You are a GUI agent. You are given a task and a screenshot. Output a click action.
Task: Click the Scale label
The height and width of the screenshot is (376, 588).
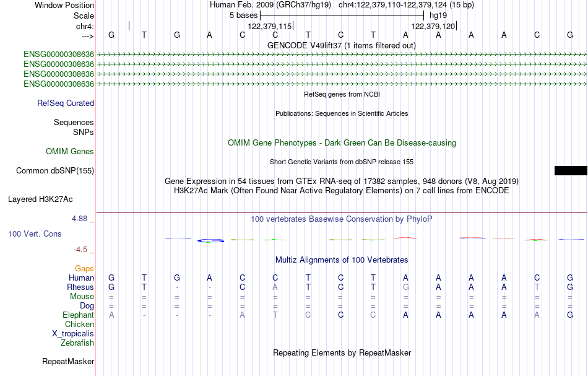pos(84,15)
